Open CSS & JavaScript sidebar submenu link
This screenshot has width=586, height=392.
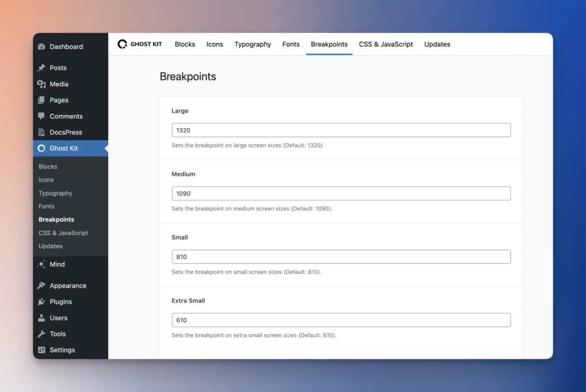pos(63,233)
